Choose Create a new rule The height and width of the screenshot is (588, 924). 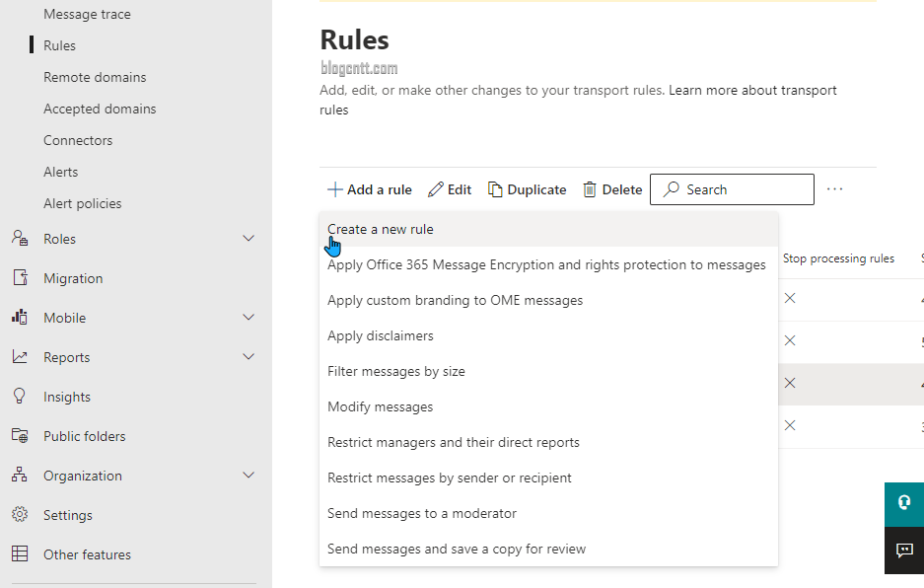(548, 230)
